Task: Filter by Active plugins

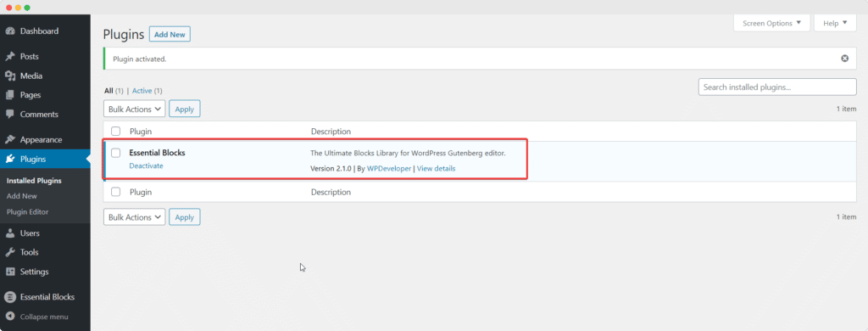Action: pyautogui.click(x=142, y=91)
